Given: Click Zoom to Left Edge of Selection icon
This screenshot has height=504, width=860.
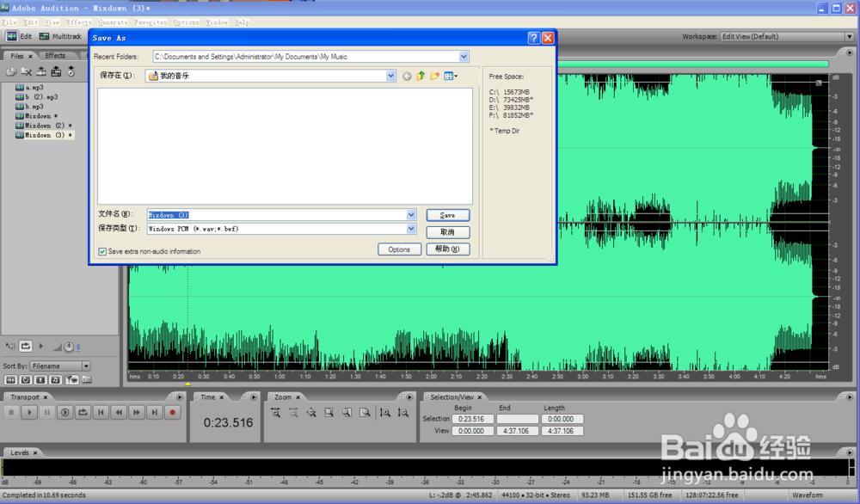Looking at the screenshot, I should [x=347, y=413].
